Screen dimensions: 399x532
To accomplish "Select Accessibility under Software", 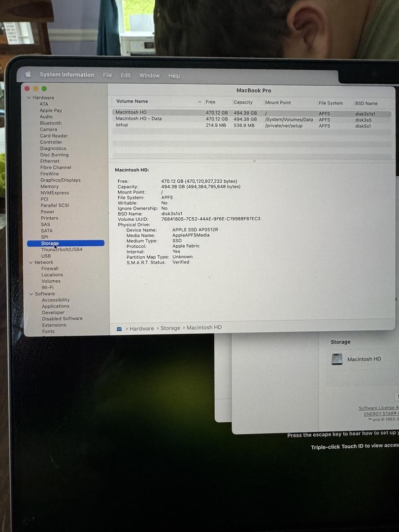I will click(x=56, y=300).
